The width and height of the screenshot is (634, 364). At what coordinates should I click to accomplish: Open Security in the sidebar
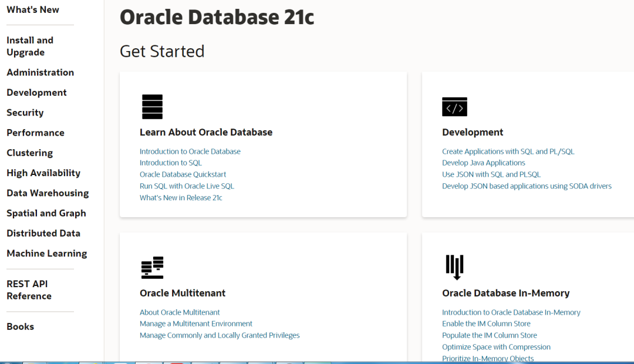25,113
